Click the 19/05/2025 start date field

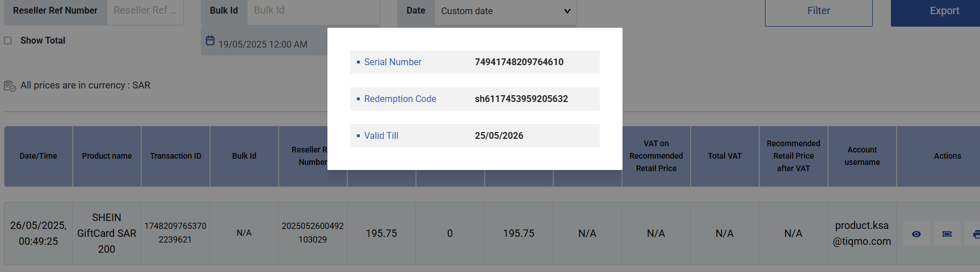tap(263, 44)
